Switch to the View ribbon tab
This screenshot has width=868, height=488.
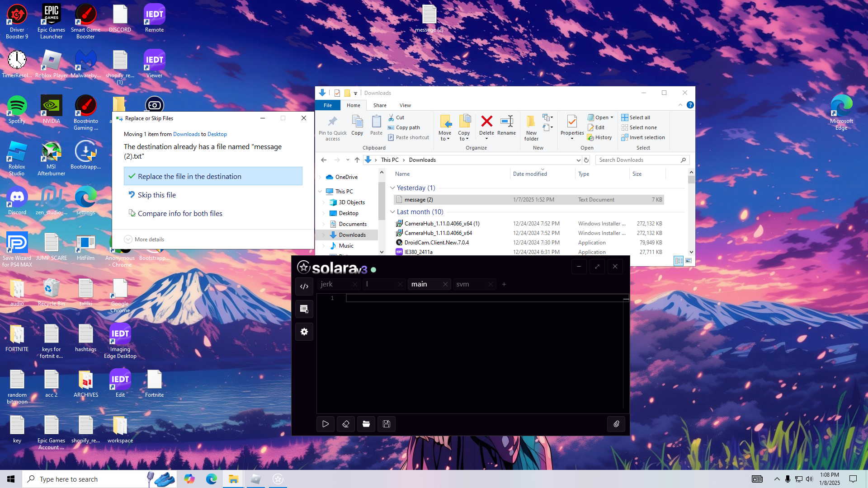(405, 105)
